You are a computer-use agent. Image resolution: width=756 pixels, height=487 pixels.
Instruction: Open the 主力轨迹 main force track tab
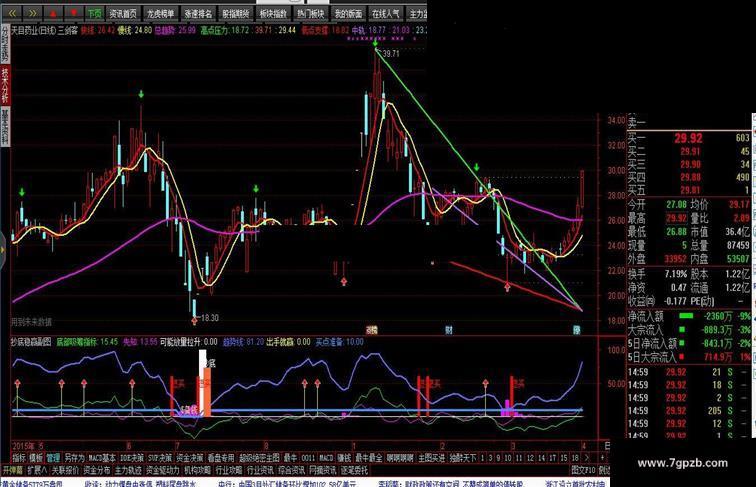[x=128, y=470]
